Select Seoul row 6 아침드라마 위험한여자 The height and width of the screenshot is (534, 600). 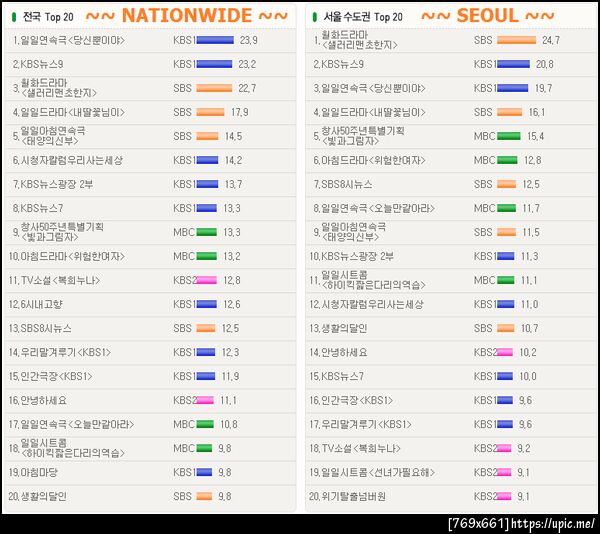451,160
